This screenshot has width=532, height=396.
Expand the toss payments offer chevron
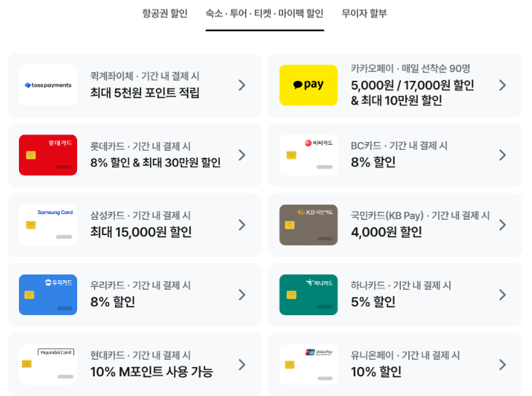click(242, 85)
